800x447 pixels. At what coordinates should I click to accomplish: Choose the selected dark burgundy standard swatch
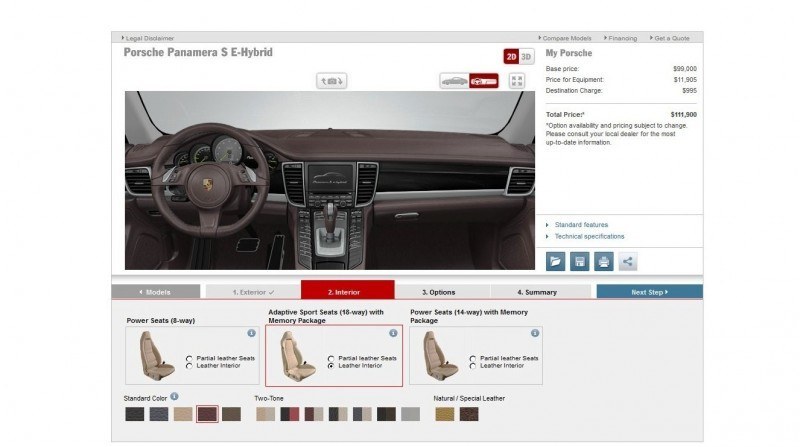pyautogui.click(x=207, y=414)
